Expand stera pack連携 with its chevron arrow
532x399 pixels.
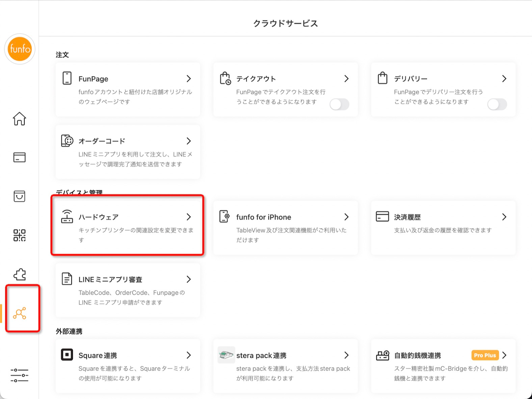[346, 355]
